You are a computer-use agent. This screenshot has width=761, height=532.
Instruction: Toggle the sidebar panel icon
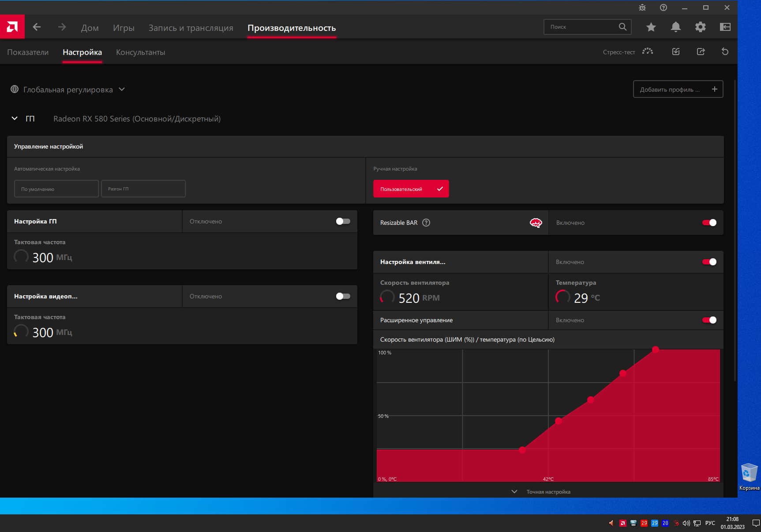click(x=725, y=27)
